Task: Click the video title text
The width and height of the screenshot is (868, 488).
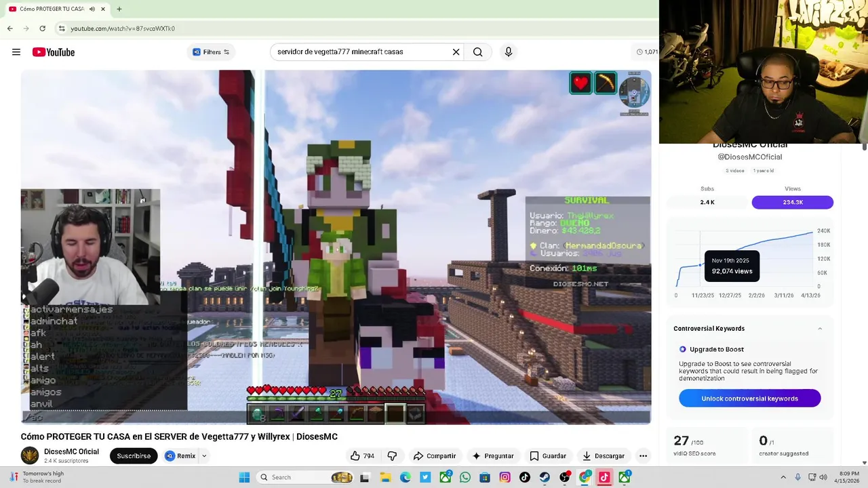Action: click(179, 436)
